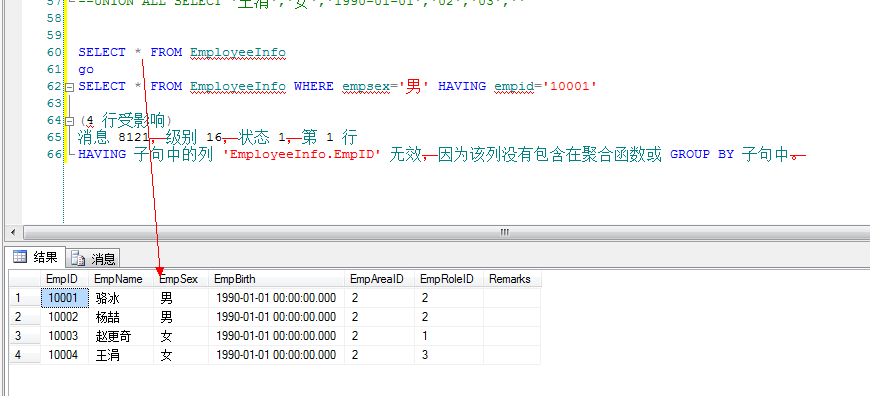Select row header number 1
The height and width of the screenshot is (396, 870).
tap(25, 298)
